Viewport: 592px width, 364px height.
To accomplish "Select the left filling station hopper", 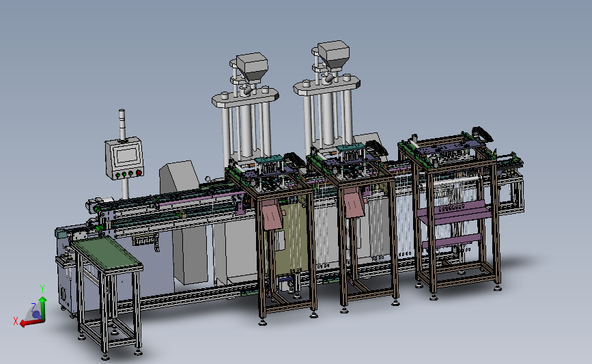I will [252, 68].
